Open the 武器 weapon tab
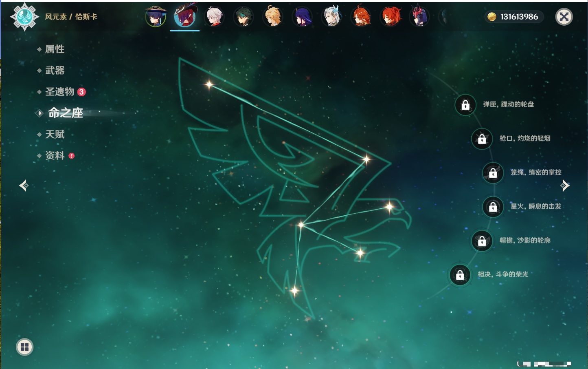The image size is (588, 369). (55, 71)
